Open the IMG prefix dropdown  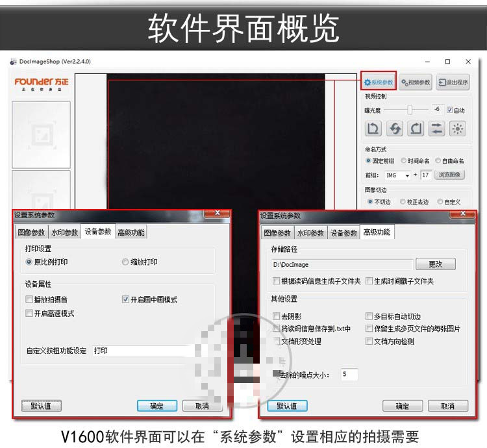coord(397,175)
